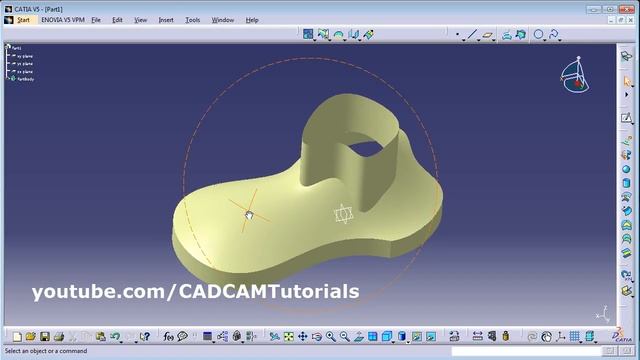Click the Measure Item icon

[492, 337]
